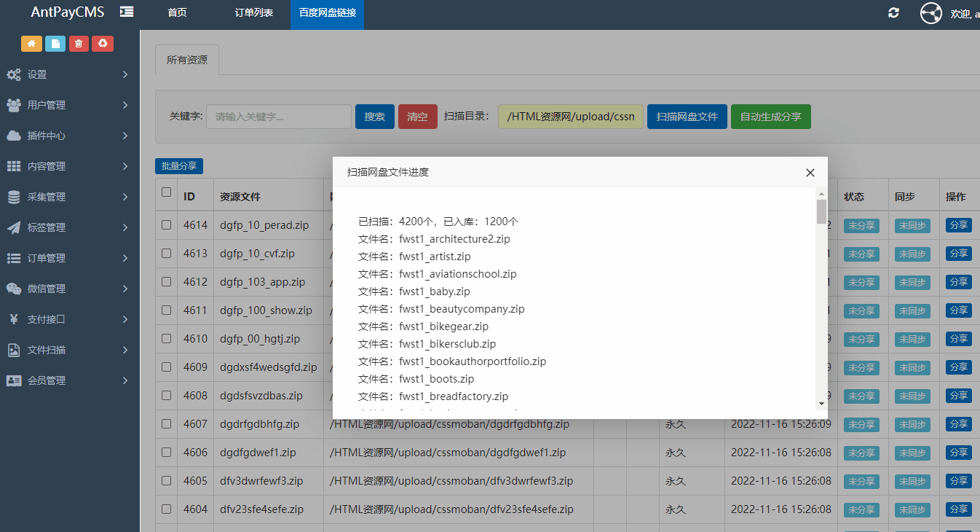Screen dimensions: 980x532
Task: Click the scan dialog's vertical scrollbar
Action: [821, 292]
